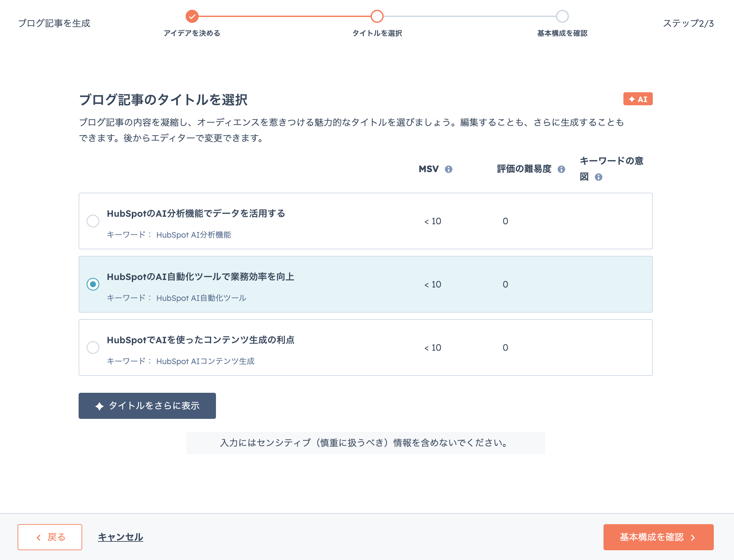The height and width of the screenshot is (560, 734).
Task: Click keyword HubSpot AI自動化ツール
Action: [201, 298]
